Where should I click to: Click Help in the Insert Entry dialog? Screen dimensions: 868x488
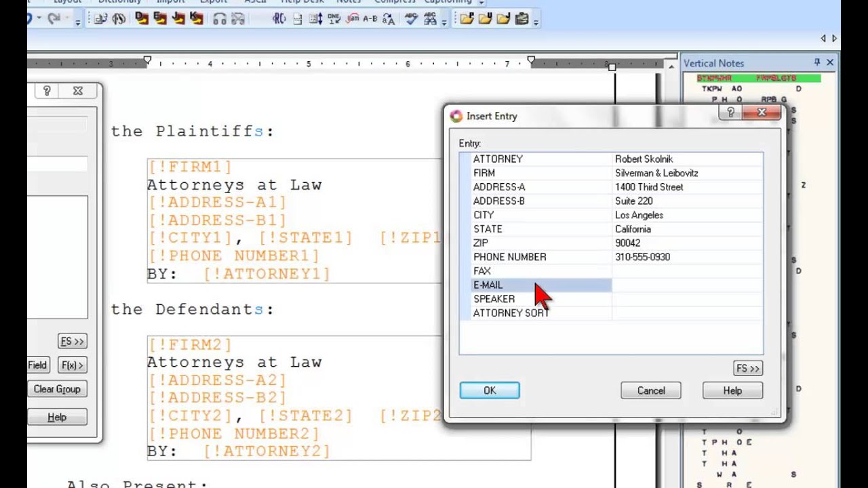click(x=732, y=390)
